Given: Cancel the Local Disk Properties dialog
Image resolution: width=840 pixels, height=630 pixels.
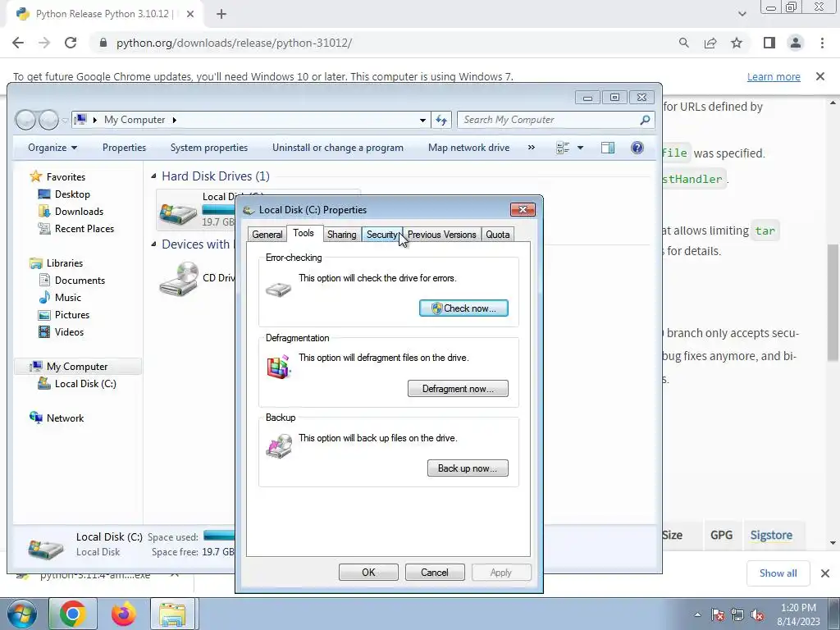Looking at the screenshot, I should click(435, 572).
